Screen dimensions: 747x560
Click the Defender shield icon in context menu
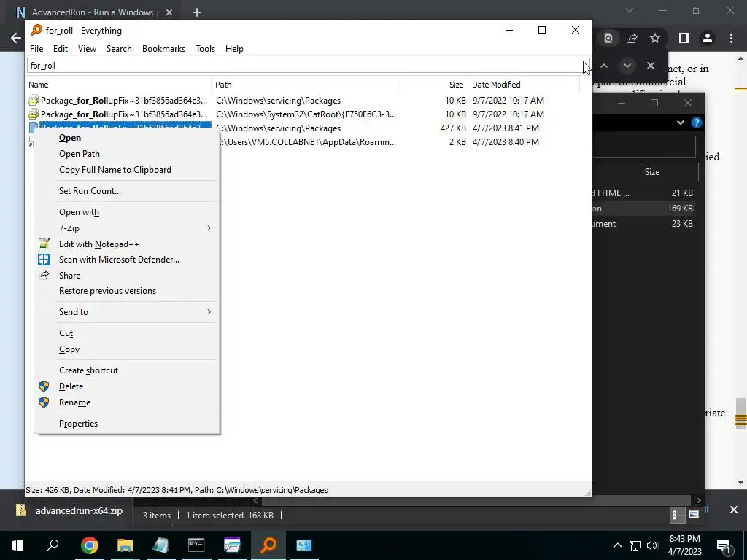point(44,260)
